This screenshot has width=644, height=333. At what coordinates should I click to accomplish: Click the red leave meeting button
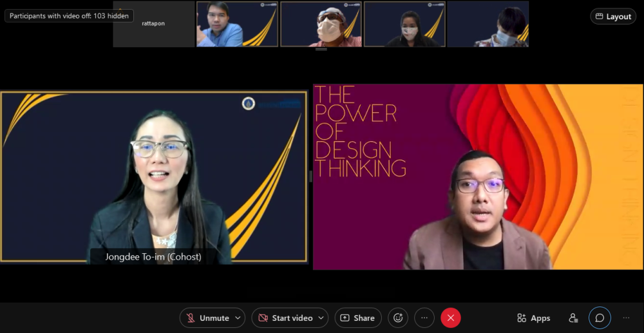click(x=451, y=318)
